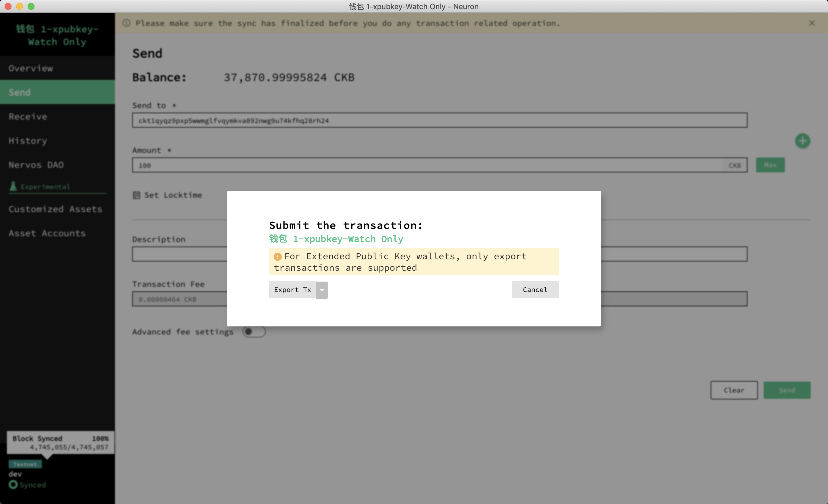Click the green Send button
The image size is (828, 504).
787,390
